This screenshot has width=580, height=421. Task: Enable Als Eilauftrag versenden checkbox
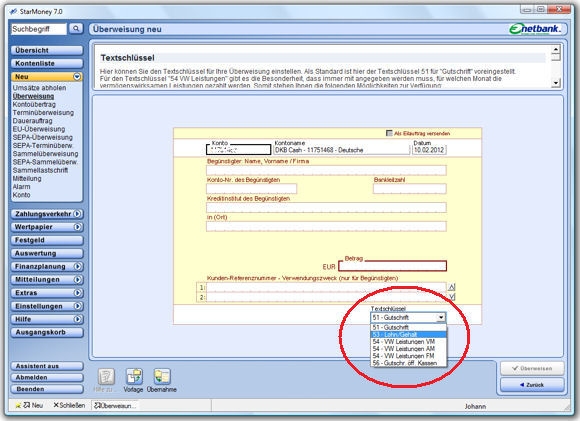389,133
